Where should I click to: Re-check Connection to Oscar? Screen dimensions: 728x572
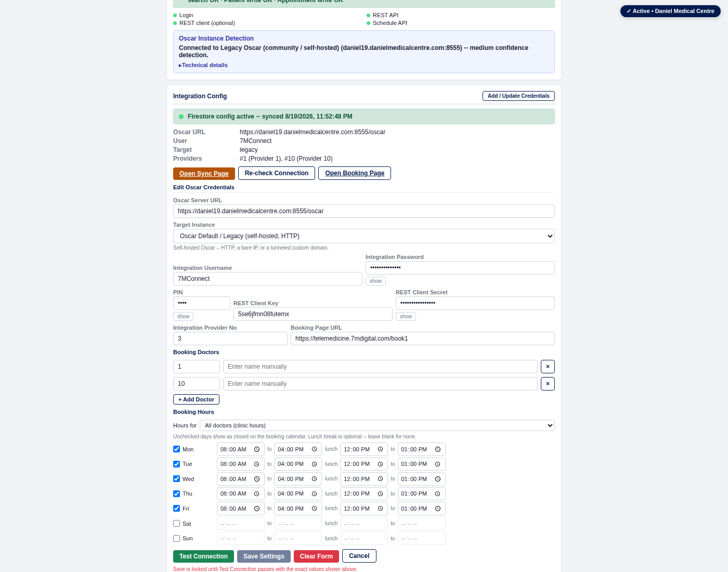[277, 173]
